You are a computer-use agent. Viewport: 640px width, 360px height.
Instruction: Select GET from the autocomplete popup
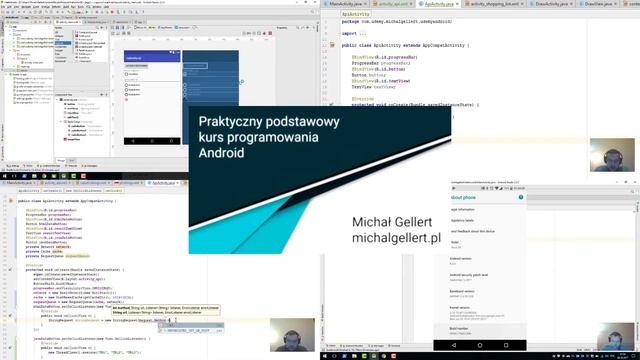coord(191,326)
